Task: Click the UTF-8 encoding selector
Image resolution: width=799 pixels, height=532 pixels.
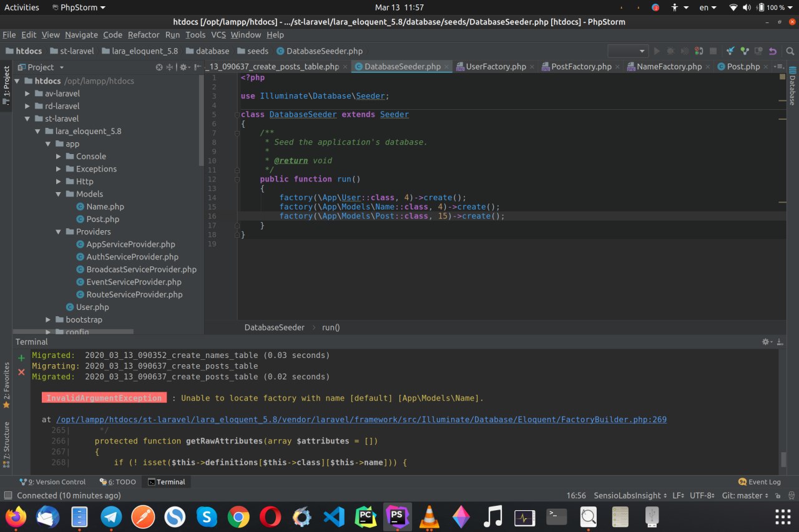Action: pyautogui.click(x=702, y=495)
